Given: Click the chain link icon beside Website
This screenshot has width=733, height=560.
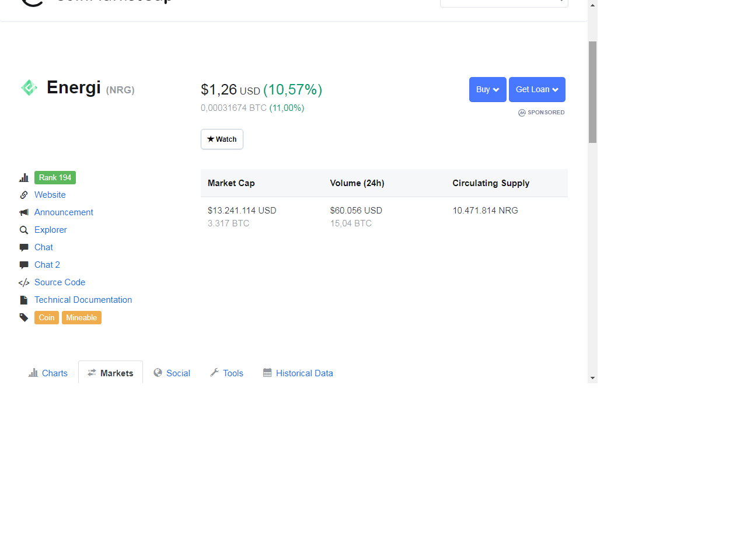Looking at the screenshot, I should coord(24,195).
